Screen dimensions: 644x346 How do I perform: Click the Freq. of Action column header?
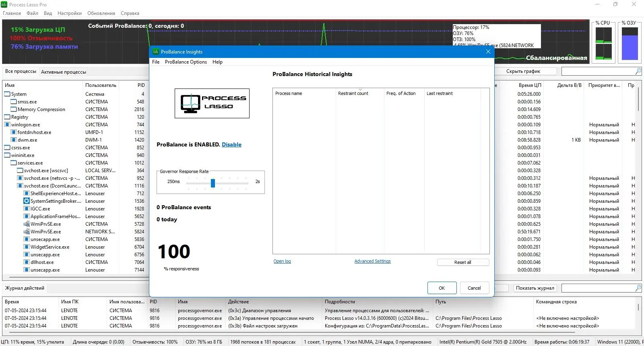tap(404, 93)
